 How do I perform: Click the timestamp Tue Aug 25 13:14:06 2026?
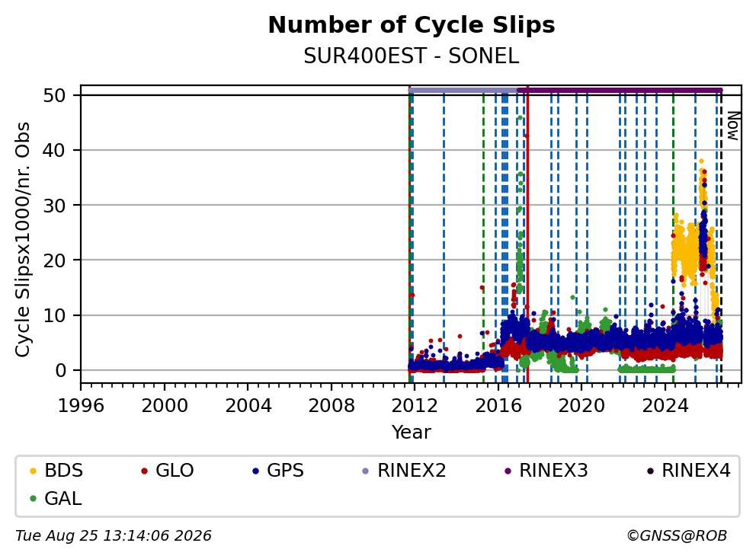coord(114,536)
